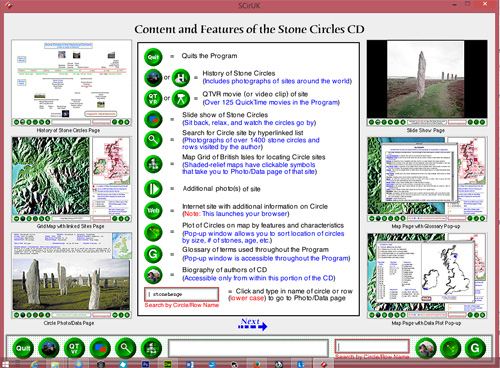Open Glossary with bottom G icon
The height and width of the screenshot is (368, 500).
coord(475,348)
